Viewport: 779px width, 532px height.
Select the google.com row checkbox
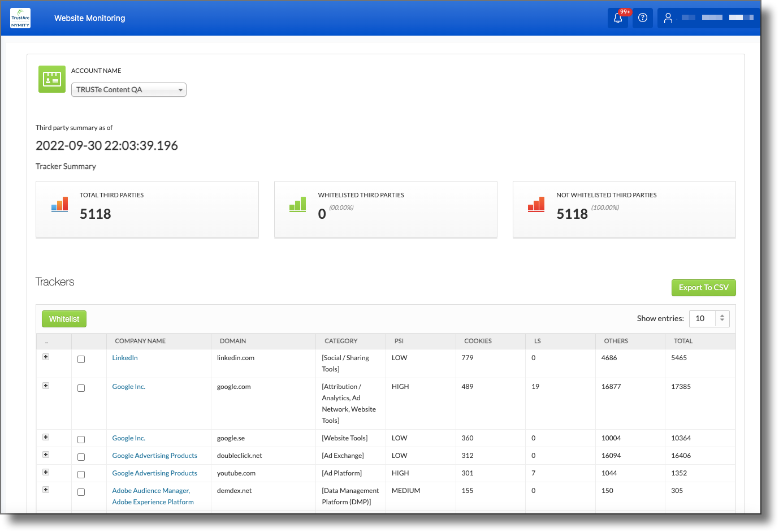point(81,388)
